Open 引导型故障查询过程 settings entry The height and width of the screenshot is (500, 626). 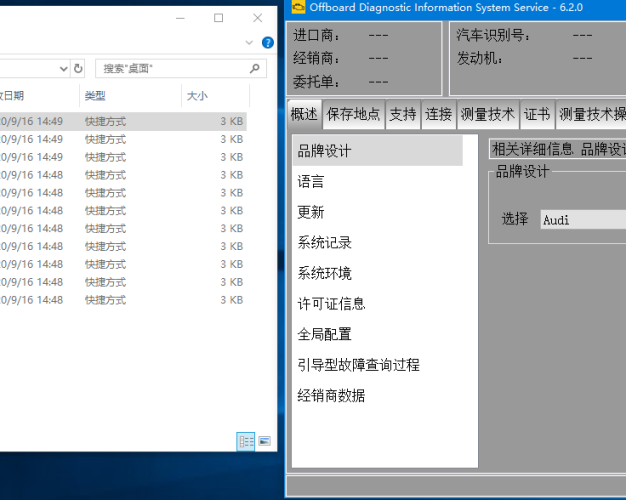(x=358, y=365)
